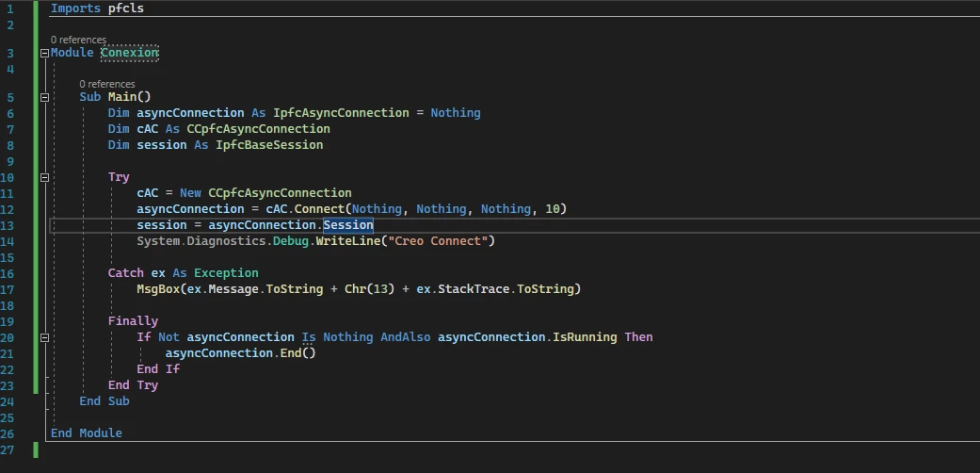Image resolution: width=980 pixels, height=473 pixels.
Task: Click the Connect method call on line 12
Action: point(319,209)
